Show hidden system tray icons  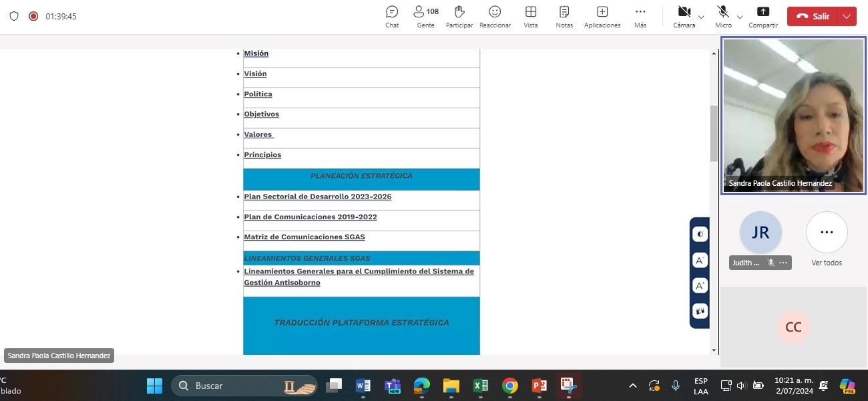coord(633,386)
